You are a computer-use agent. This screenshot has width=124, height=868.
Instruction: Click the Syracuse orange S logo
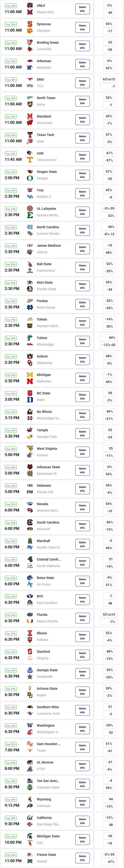pyautogui.click(x=30, y=24)
